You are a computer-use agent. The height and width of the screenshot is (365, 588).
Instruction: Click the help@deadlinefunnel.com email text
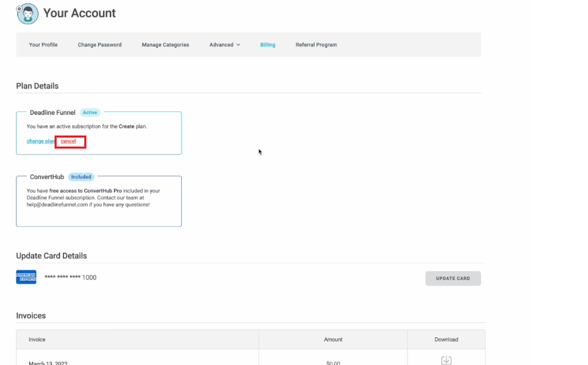[x=57, y=205]
